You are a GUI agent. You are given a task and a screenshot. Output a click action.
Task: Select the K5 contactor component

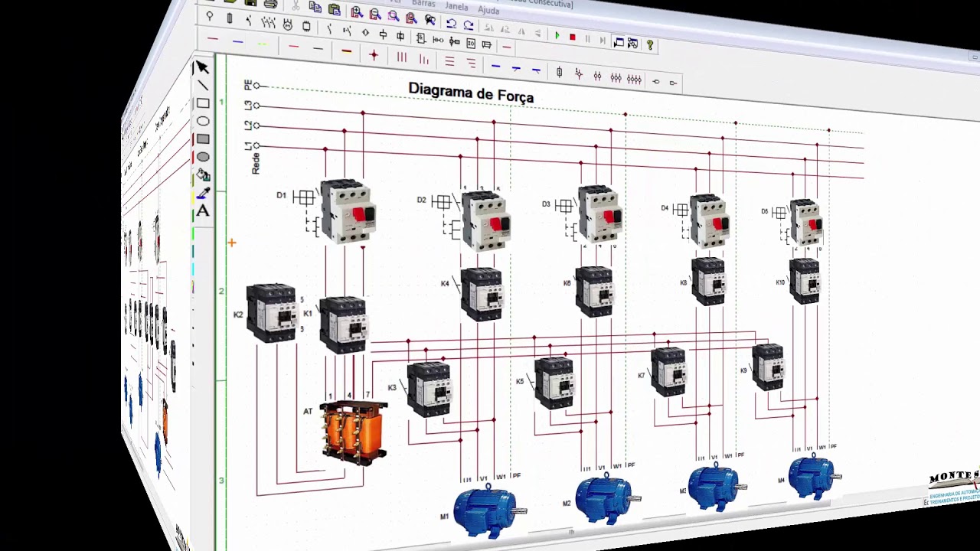pyautogui.click(x=554, y=382)
